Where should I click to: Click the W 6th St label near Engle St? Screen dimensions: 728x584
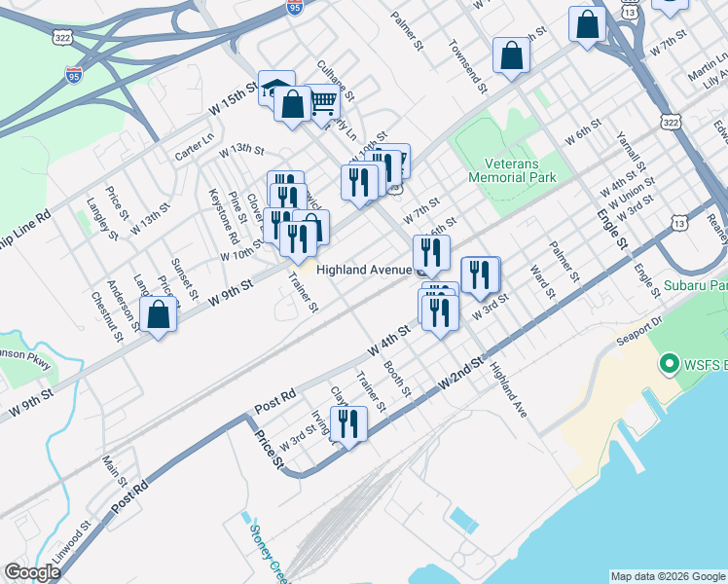coord(583,131)
